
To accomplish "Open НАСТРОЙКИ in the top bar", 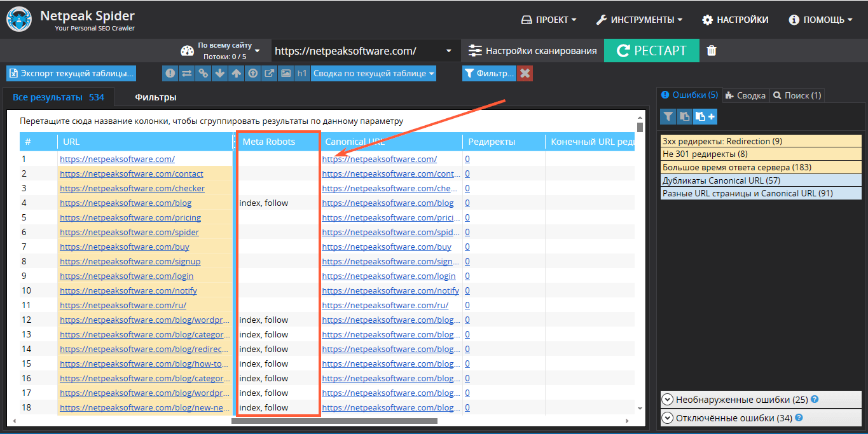I will [735, 20].
